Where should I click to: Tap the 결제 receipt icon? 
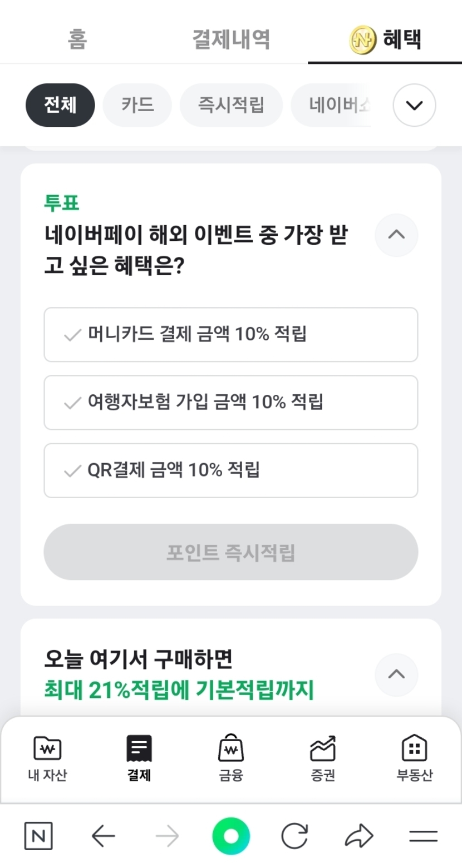pyautogui.click(x=139, y=748)
